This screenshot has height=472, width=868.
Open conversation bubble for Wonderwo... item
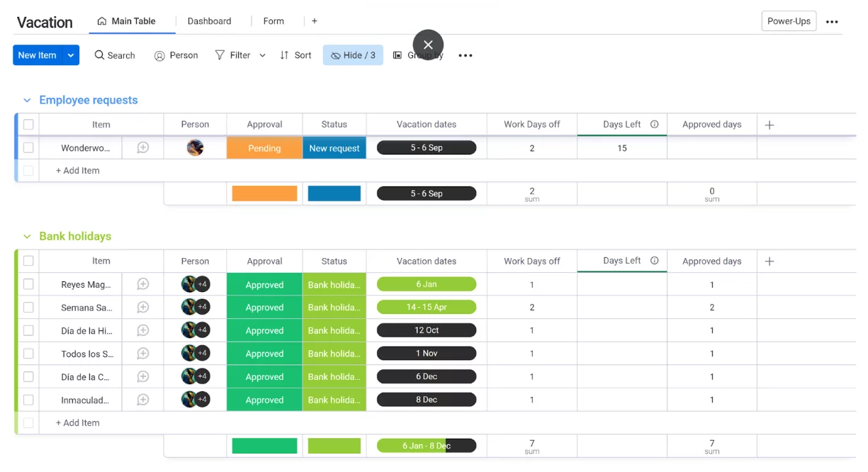(x=142, y=148)
